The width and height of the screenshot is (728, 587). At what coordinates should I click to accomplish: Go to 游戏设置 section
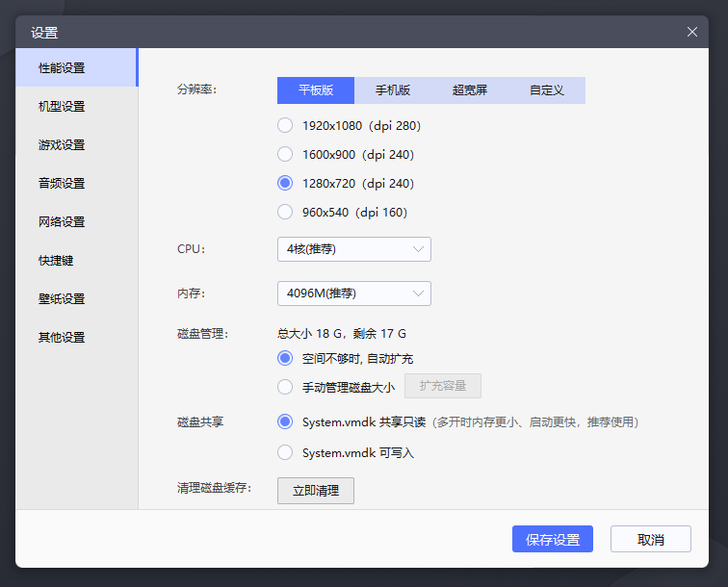77,144
